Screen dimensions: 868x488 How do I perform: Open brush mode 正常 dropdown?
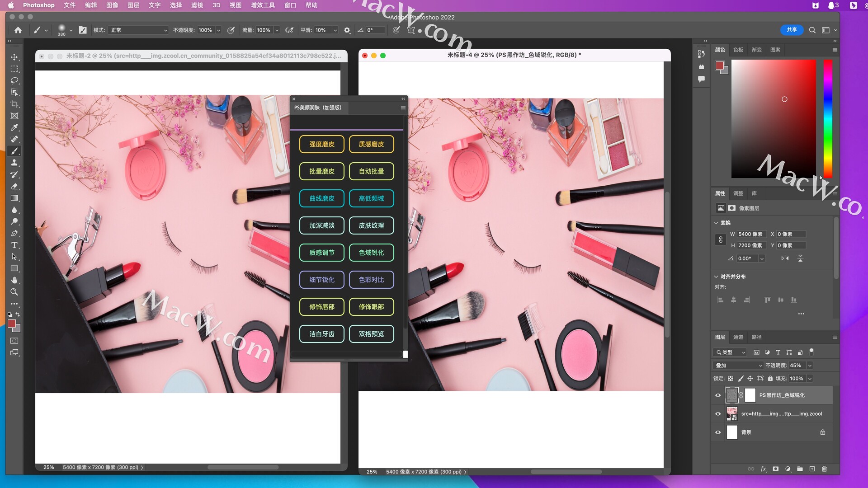coord(138,30)
